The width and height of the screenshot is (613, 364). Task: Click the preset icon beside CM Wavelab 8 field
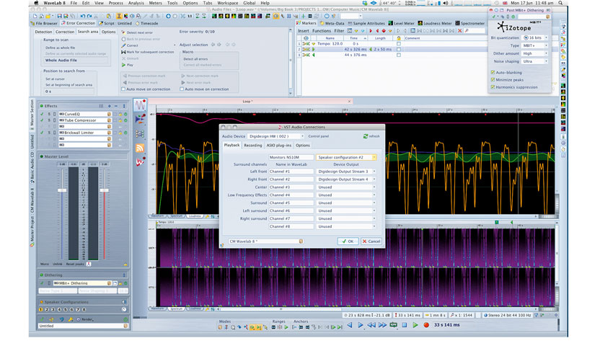click(x=301, y=241)
